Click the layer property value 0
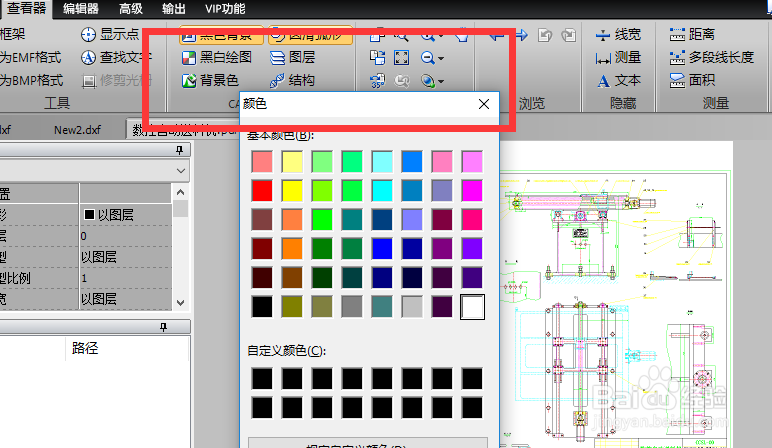The height and width of the screenshot is (448, 772). click(126, 236)
